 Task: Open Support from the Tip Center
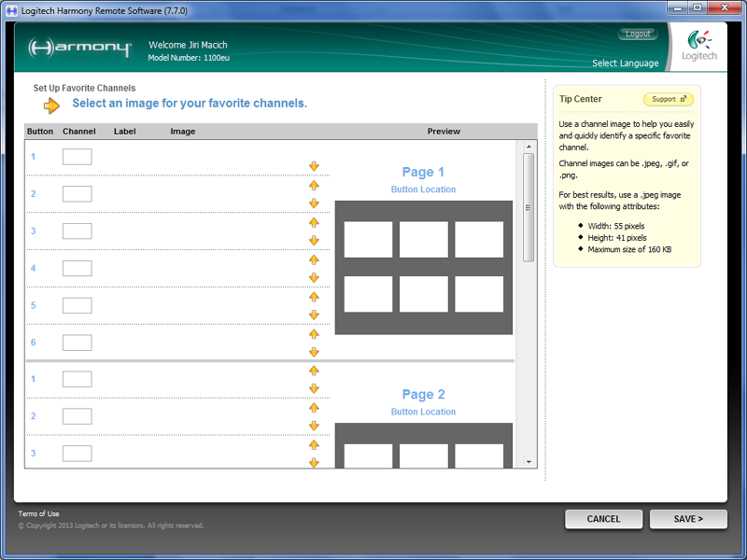click(669, 99)
